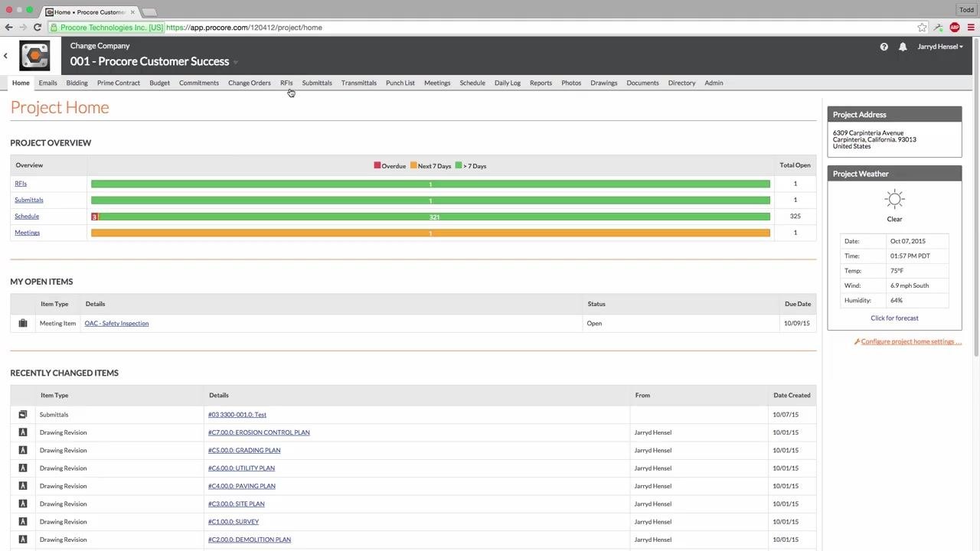
Task: Open the help question mark icon
Action: 884,47
